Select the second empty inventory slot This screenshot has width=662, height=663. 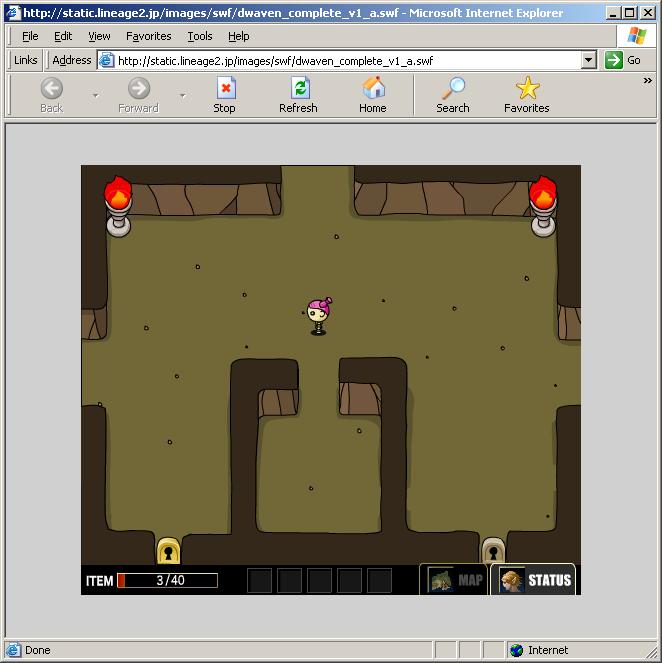pyautogui.click(x=289, y=581)
